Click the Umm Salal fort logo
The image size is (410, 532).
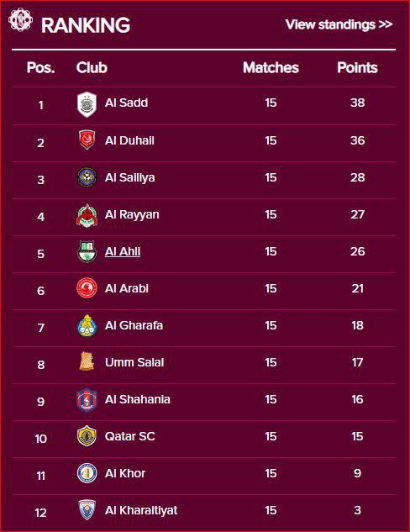pos(87,361)
